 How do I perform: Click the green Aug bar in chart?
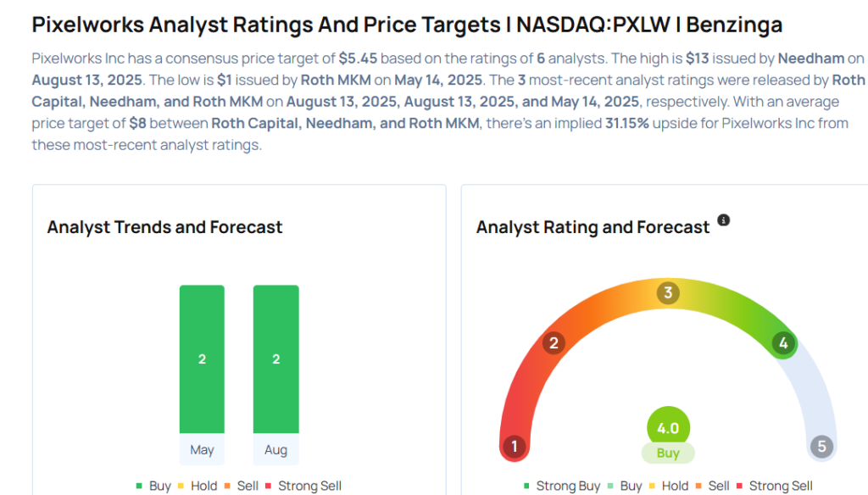[x=275, y=359]
